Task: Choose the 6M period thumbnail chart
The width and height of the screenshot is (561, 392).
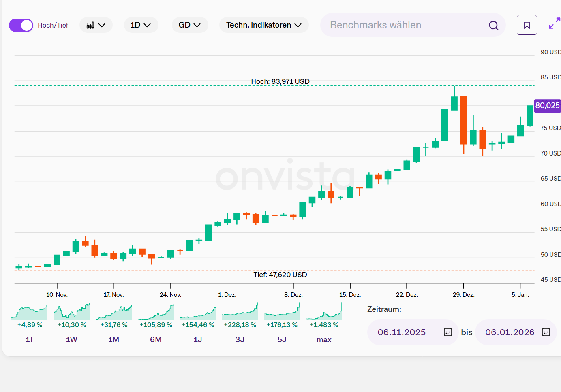Action: pyautogui.click(x=156, y=312)
